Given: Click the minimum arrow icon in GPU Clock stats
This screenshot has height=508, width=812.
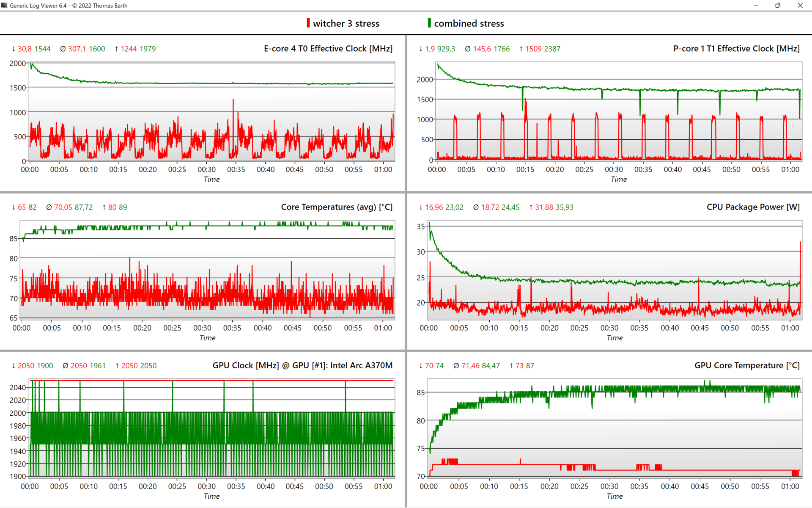Looking at the screenshot, I should click(14, 366).
